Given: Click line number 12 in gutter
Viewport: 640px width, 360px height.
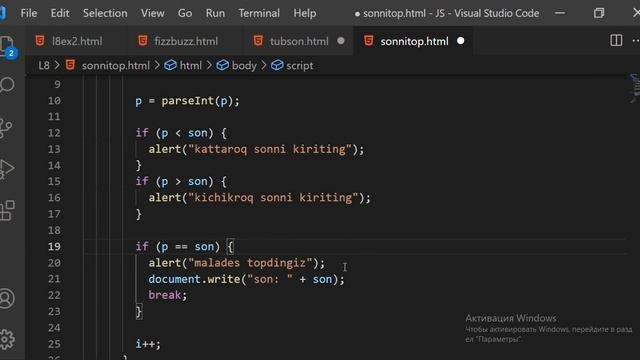Looking at the screenshot, I should [54, 133].
